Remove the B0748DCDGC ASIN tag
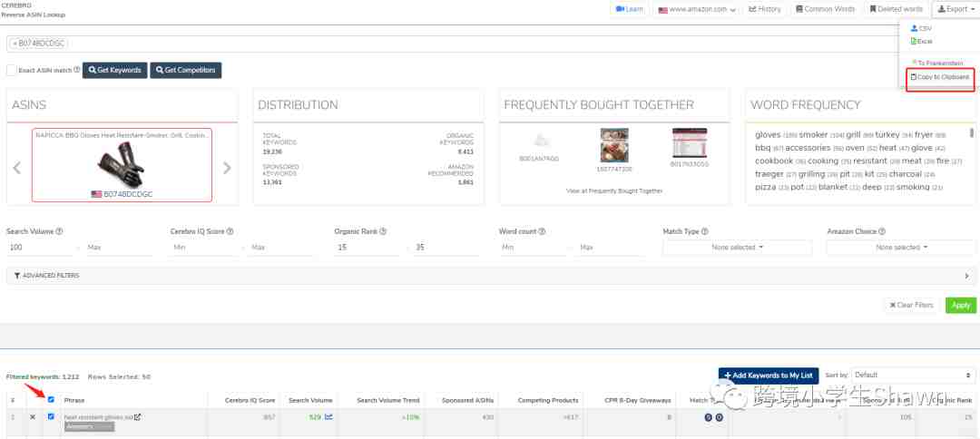The width and height of the screenshot is (980, 439). click(15, 44)
